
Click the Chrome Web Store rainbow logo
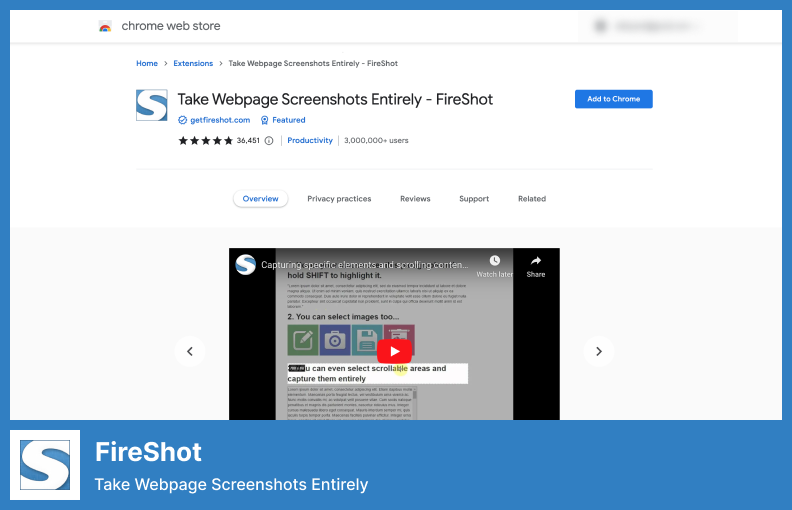pos(105,26)
